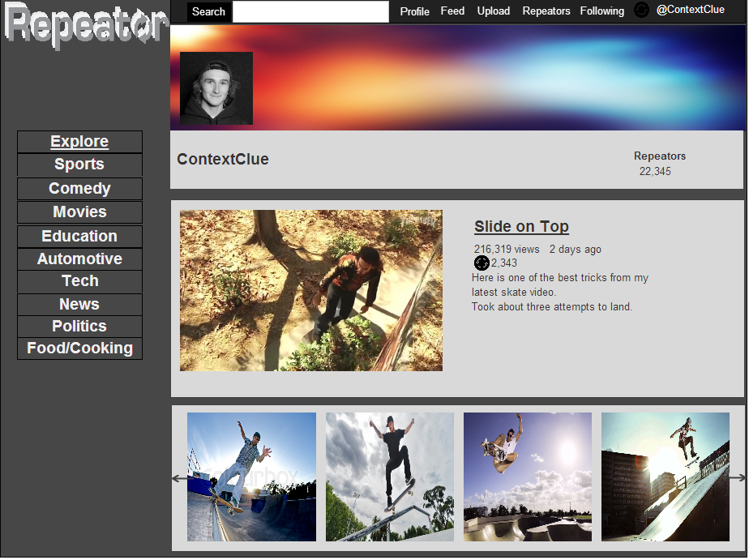Select the Sports category
749x560 pixels.
point(79,165)
